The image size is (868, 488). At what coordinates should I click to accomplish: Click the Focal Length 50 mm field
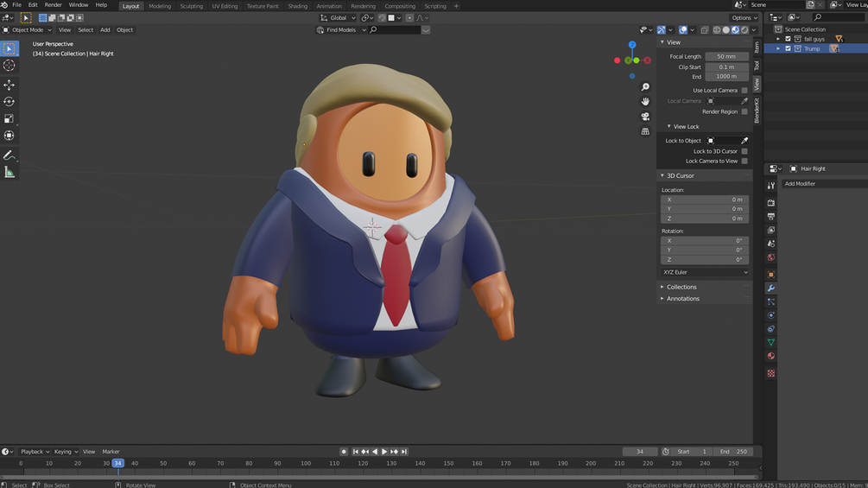click(x=727, y=56)
